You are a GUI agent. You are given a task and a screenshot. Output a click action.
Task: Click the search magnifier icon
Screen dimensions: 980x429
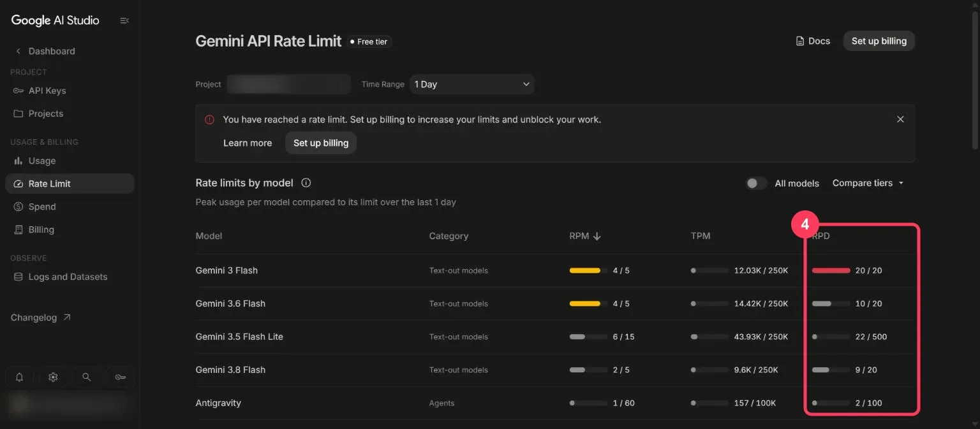click(x=86, y=377)
